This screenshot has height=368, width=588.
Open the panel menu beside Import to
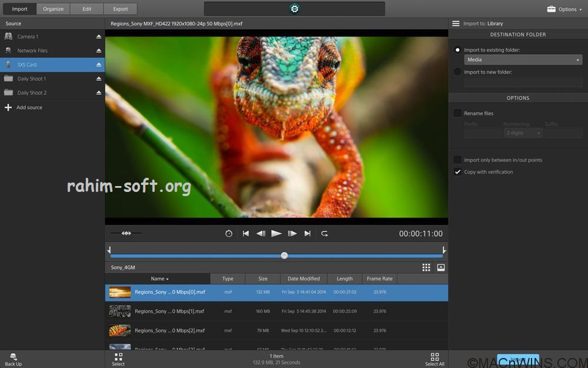pyautogui.click(x=456, y=24)
